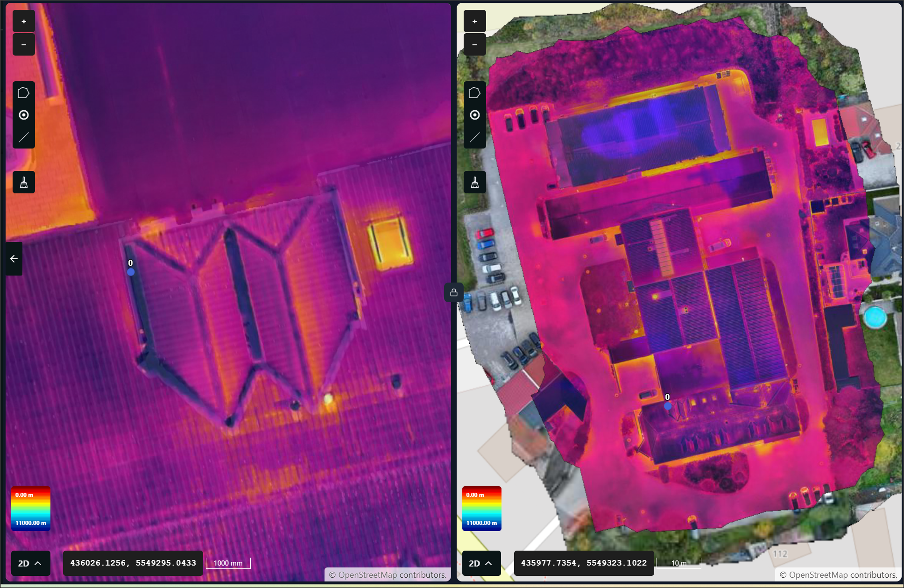Image resolution: width=904 pixels, height=588 pixels.
Task: Toggle the lock between the two maps
Action: pos(454,293)
